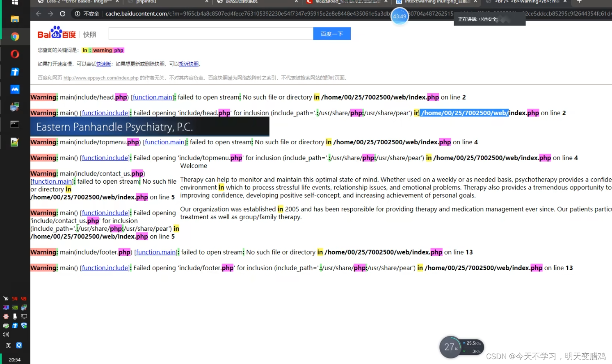Click the 快速版 link

tap(104, 64)
